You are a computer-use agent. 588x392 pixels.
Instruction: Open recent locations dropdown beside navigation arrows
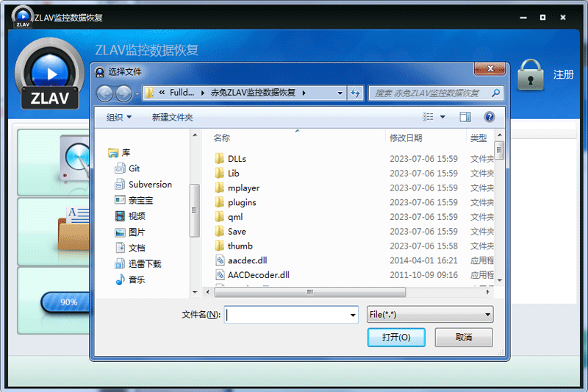pyautogui.click(x=137, y=93)
